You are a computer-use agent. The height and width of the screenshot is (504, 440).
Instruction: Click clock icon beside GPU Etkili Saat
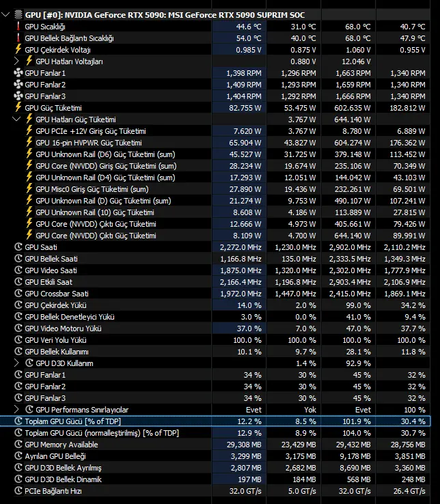[18, 281]
